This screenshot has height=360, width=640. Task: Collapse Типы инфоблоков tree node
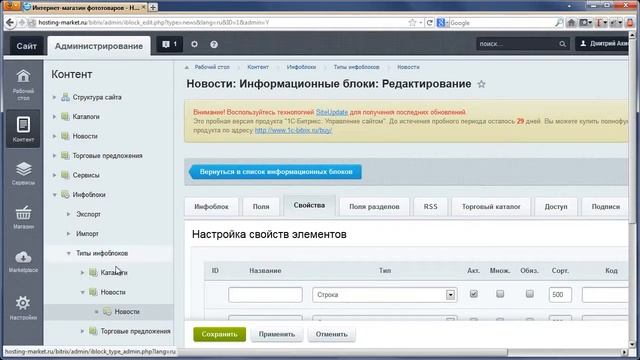[69, 253]
